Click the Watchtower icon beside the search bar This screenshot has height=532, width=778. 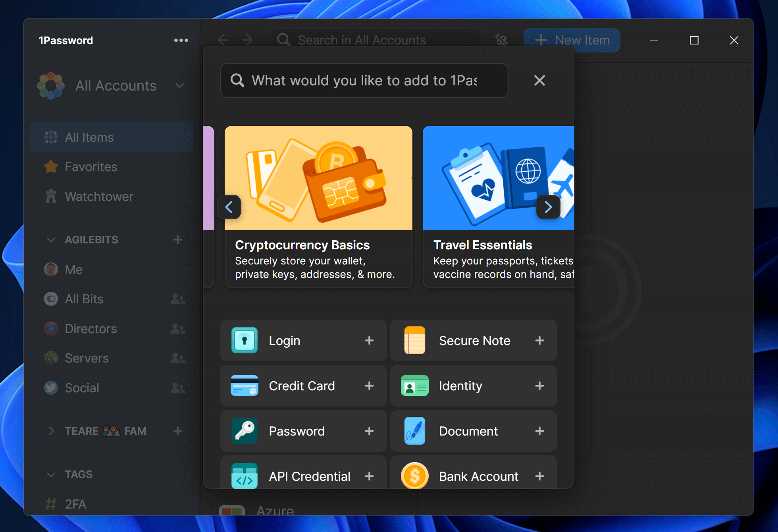pyautogui.click(x=501, y=40)
